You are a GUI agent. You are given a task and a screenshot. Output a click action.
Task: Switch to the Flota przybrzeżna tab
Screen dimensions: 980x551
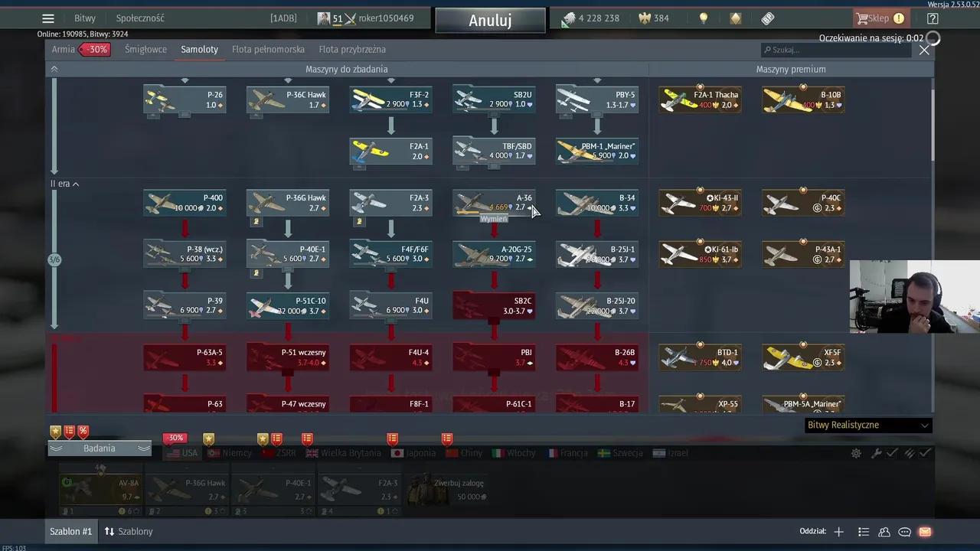pyautogui.click(x=352, y=50)
